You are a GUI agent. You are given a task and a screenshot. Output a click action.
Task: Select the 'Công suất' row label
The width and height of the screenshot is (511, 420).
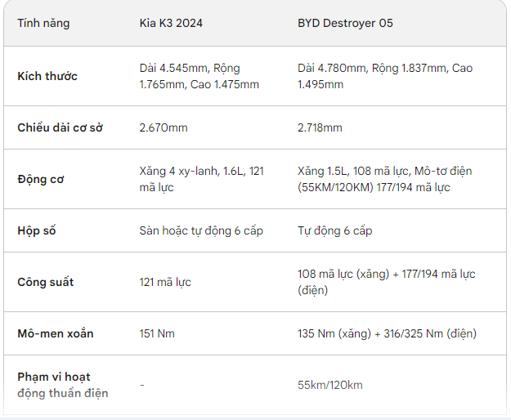[x=45, y=282]
